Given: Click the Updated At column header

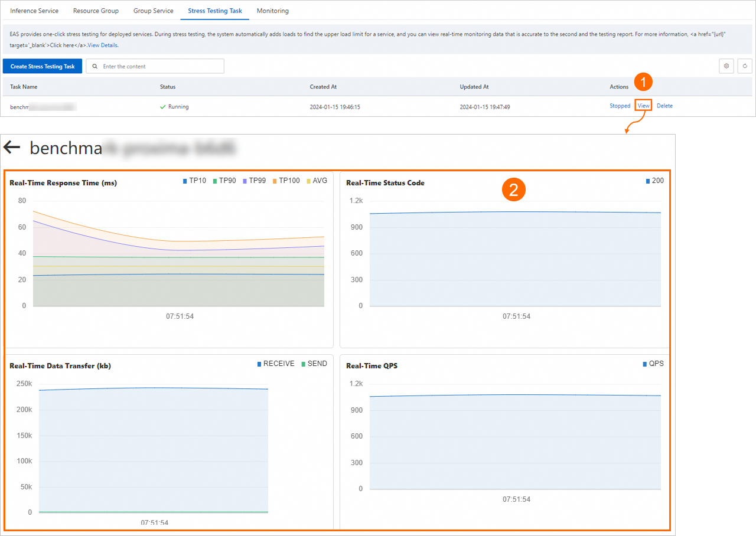Looking at the screenshot, I should tap(474, 87).
